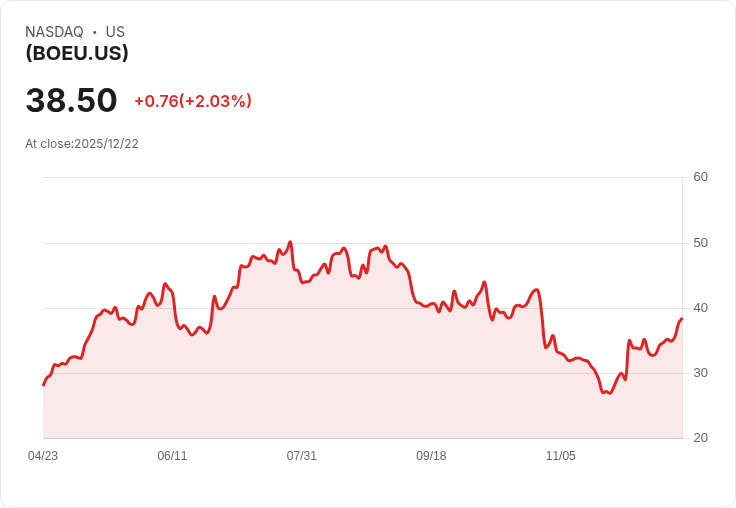
Task: Click the 60 price axis label
Action: pyautogui.click(x=700, y=177)
